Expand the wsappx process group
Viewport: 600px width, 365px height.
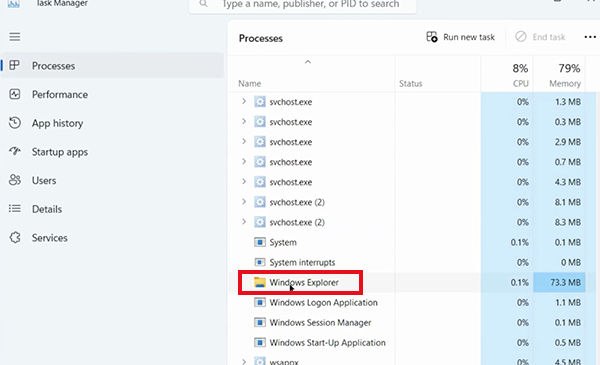tap(244, 361)
